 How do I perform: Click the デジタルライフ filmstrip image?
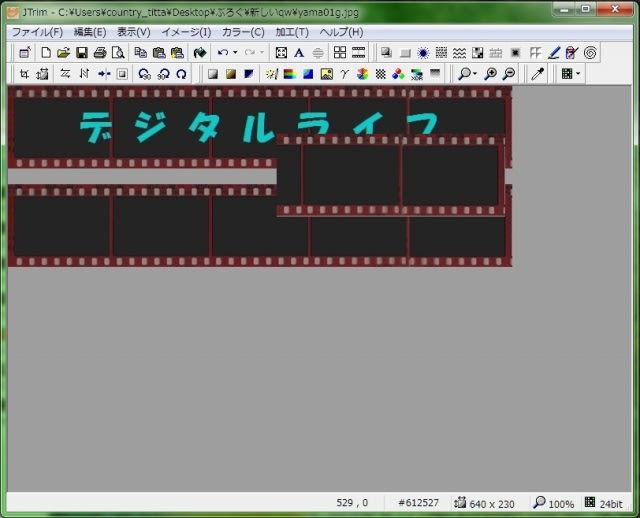coord(258,176)
